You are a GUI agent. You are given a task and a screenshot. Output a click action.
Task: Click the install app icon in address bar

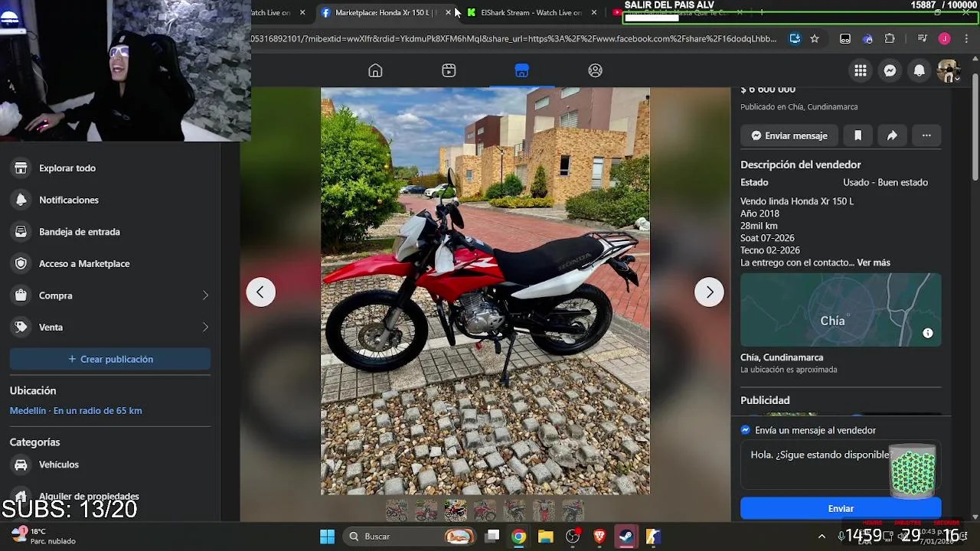click(795, 38)
